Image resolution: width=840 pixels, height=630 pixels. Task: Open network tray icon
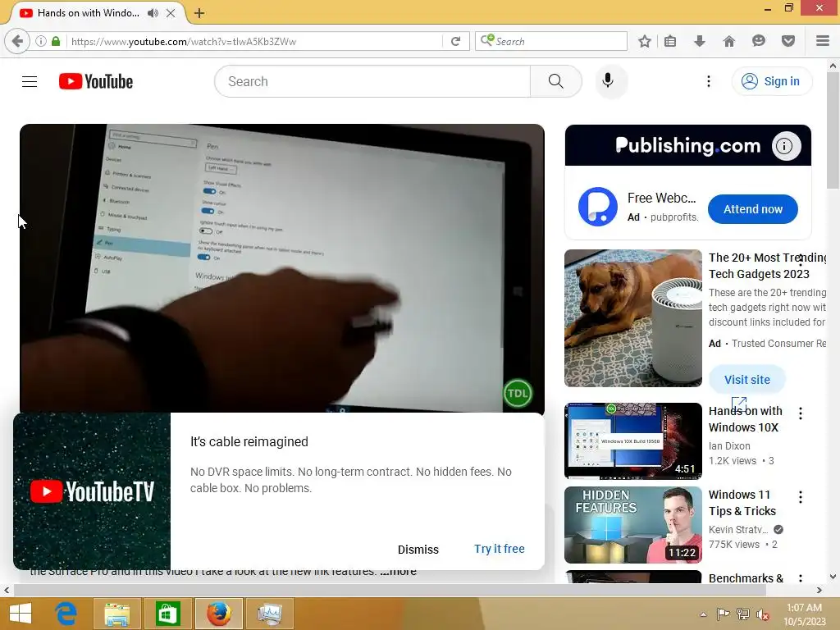pyautogui.click(x=742, y=614)
